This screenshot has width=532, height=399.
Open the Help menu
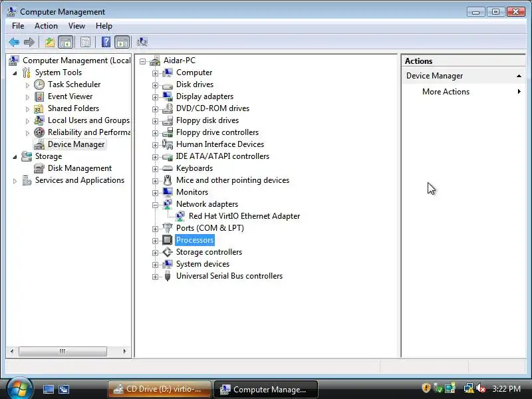(104, 26)
